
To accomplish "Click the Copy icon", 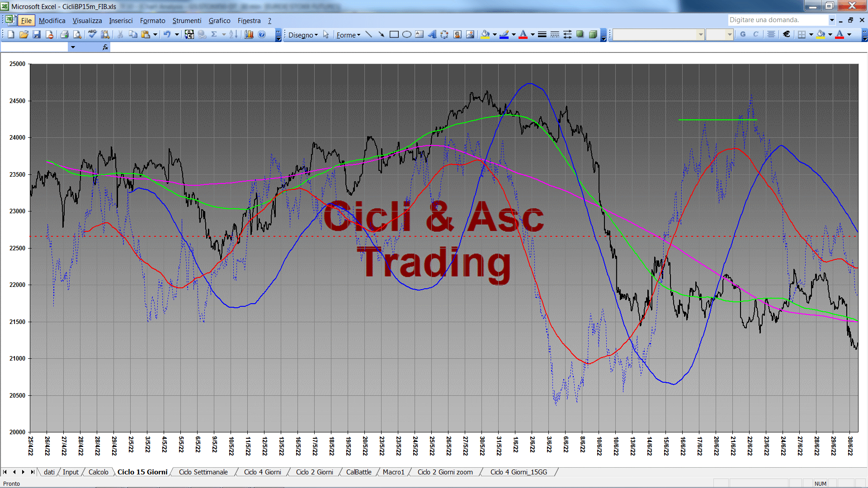I will 133,34.
